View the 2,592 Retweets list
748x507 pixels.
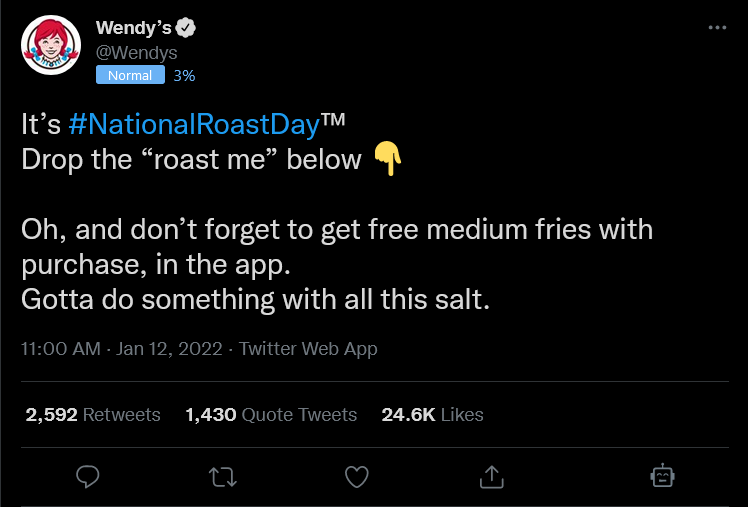91,414
